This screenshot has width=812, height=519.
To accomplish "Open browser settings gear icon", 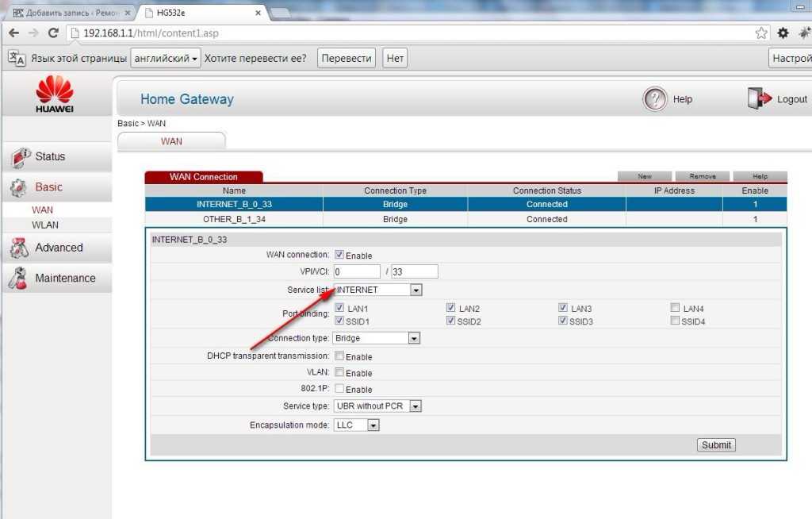I will coord(783,33).
